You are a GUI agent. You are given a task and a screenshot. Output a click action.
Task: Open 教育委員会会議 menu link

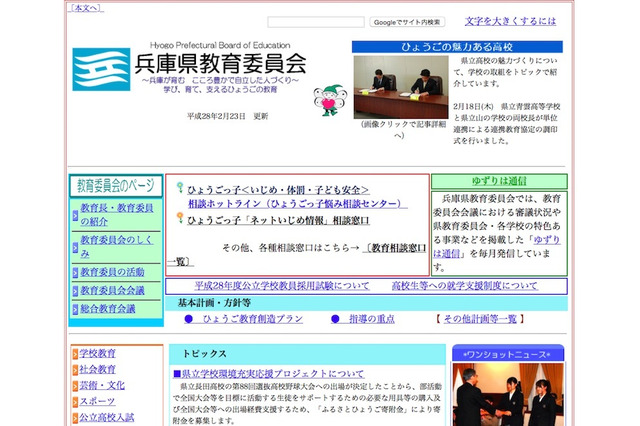(x=112, y=291)
